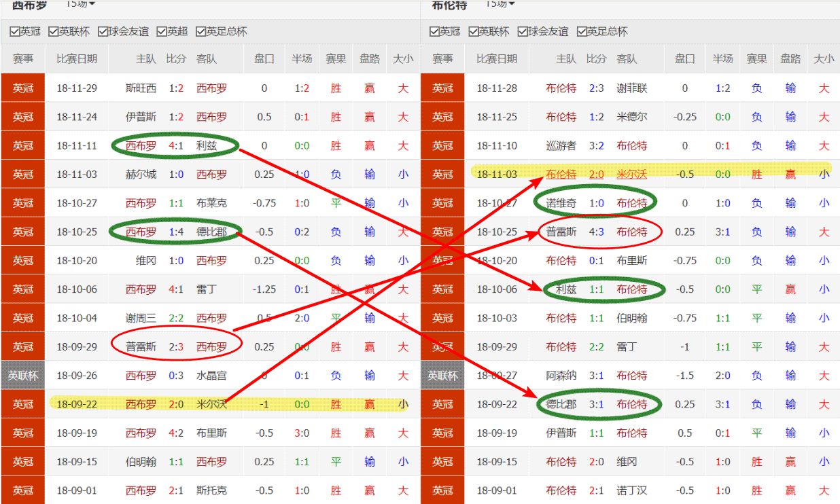The image size is (840, 504).
Task: Open 斯旺西 team link in 18-11-29 row
Action: click(141, 88)
